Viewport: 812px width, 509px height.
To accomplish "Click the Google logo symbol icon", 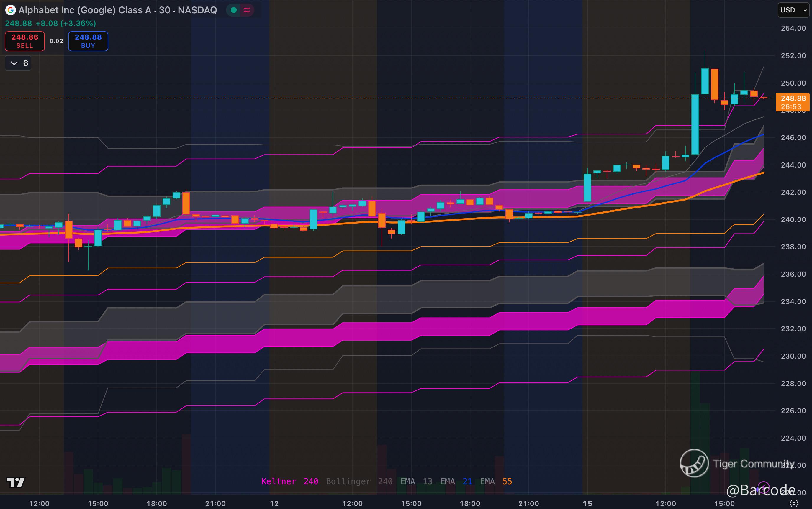I will pyautogui.click(x=10, y=10).
